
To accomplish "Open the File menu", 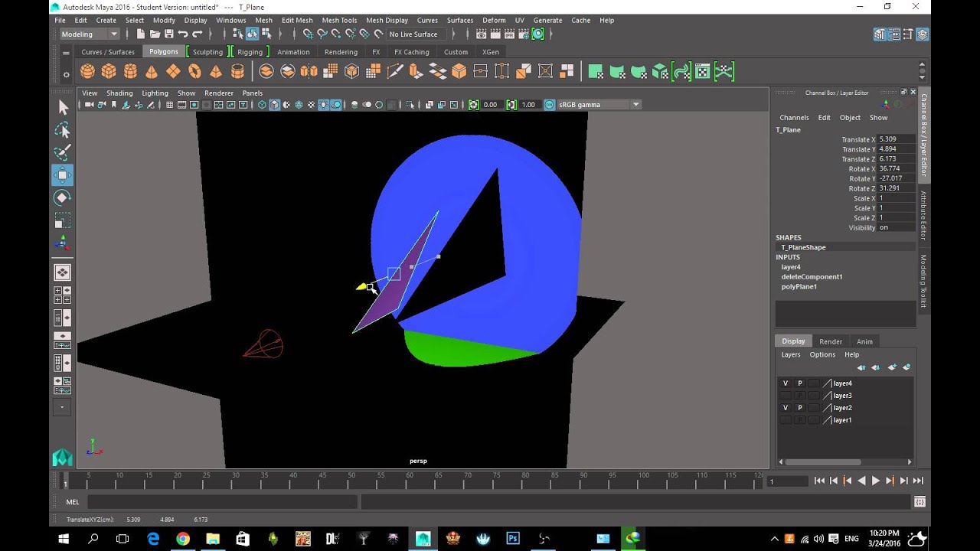I will coord(60,20).
